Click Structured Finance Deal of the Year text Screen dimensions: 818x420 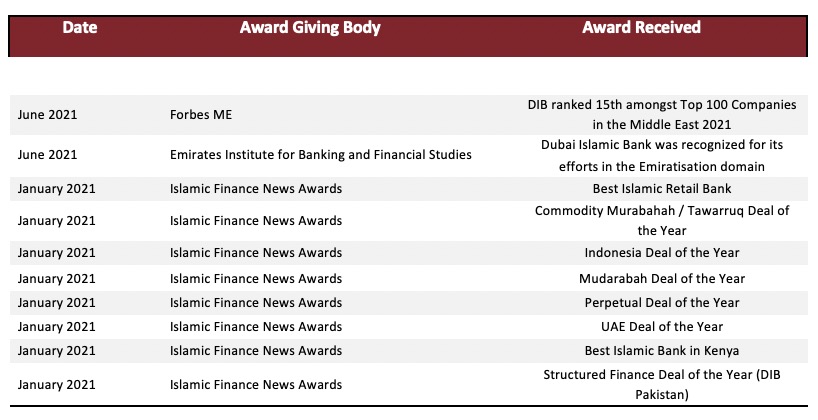[x=661, y=385]
